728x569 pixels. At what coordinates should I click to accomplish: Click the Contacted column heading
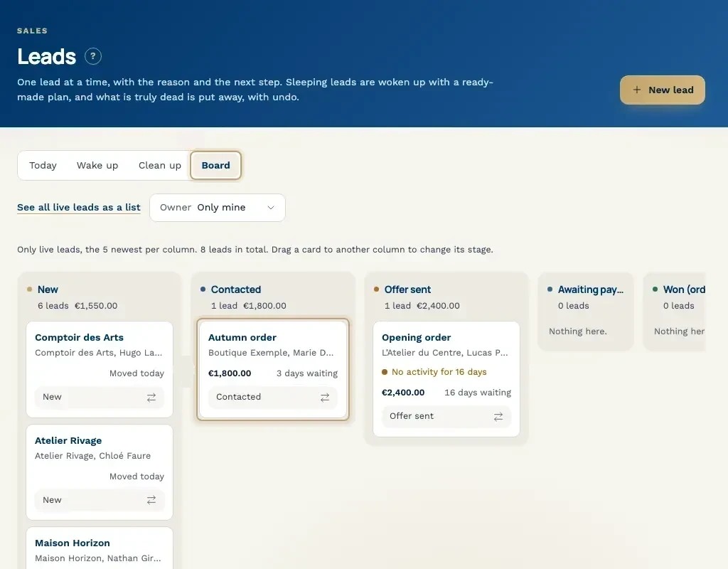pyautogui.click(x=236, y=289)
